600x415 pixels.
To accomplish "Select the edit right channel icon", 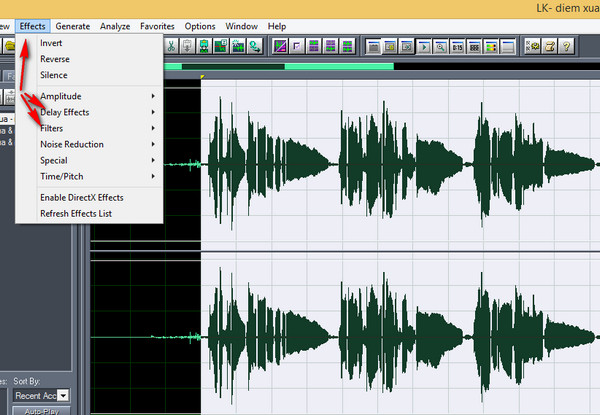I will pos(331,47).
